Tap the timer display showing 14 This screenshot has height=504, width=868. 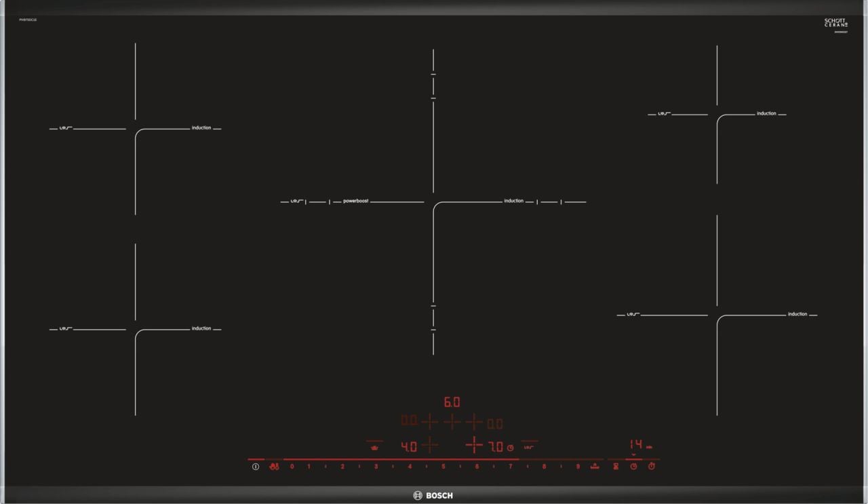coord(635,445)
